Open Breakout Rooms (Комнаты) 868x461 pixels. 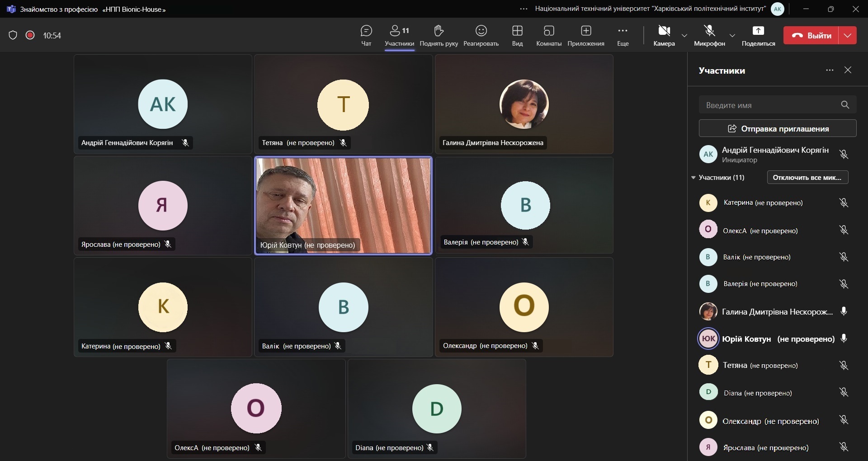549,35
